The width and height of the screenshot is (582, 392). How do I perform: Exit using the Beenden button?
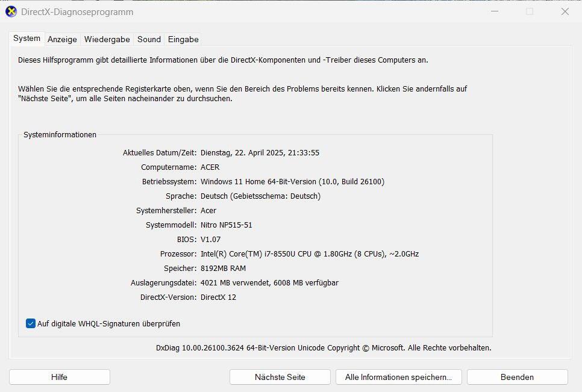517,377
